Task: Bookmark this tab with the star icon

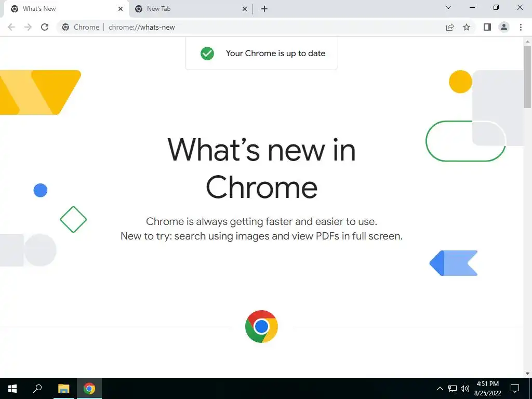Action: (x=467, y=27)
